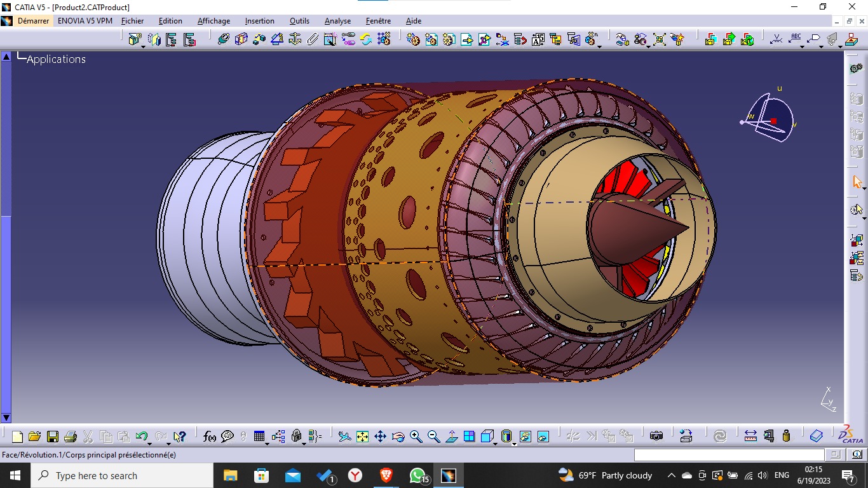
Task: Select the Fit All In view icon
Action: (x=362, y=437)
